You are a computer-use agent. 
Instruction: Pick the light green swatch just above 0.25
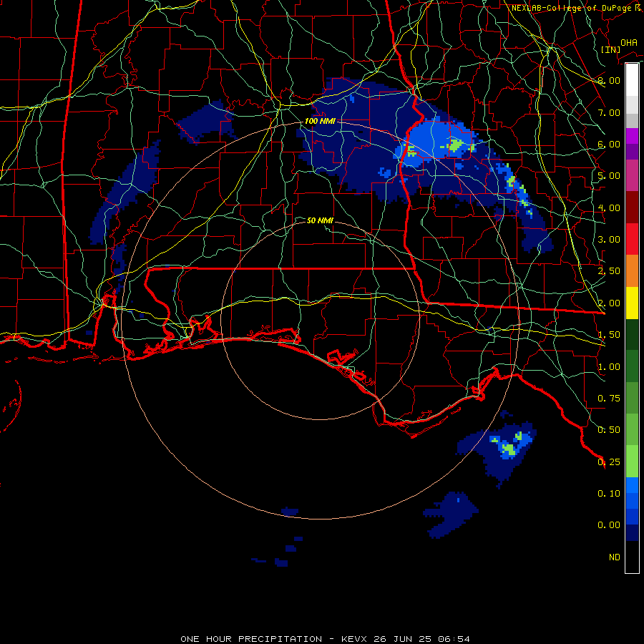point(632,462)
